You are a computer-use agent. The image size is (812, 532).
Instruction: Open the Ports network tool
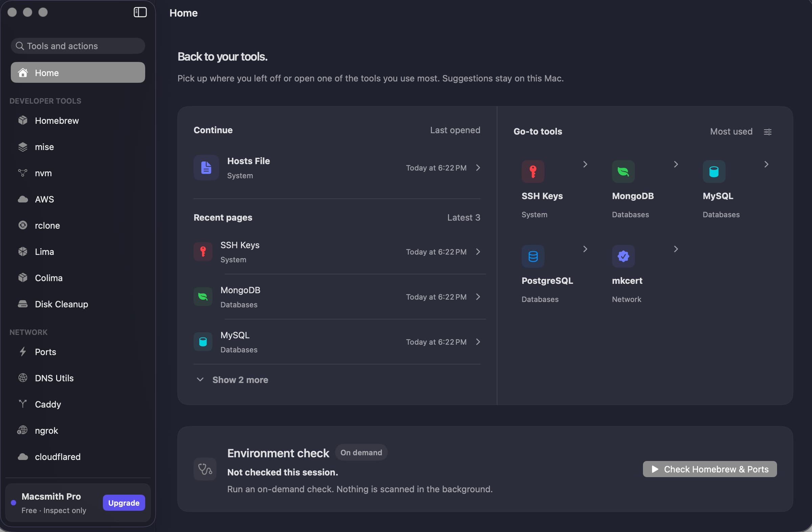78,352
